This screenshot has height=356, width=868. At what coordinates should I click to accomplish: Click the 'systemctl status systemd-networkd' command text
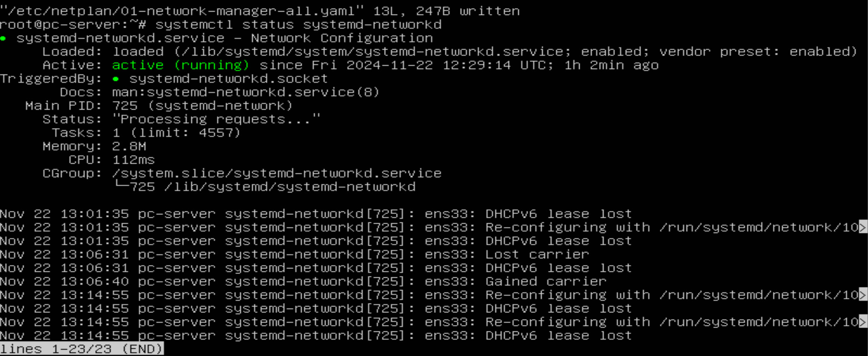point(299,25)
